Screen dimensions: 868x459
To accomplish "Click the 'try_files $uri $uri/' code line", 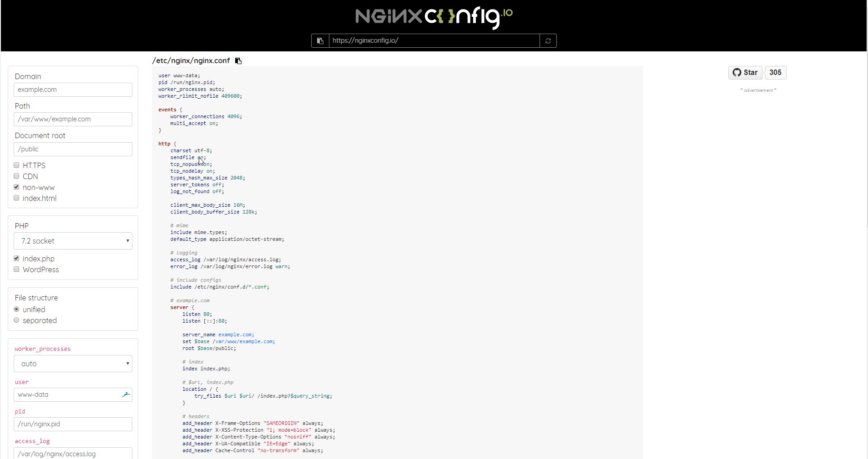I will coord(263,396).
